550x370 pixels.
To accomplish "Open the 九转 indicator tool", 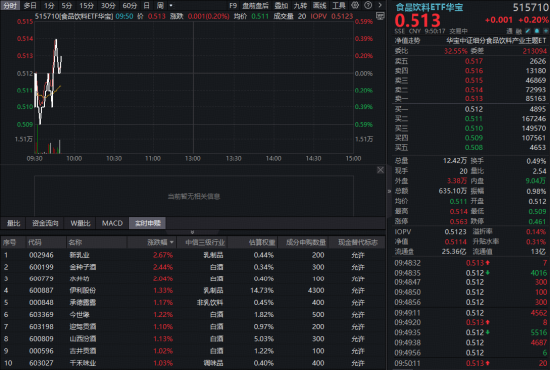I will 300,5.
